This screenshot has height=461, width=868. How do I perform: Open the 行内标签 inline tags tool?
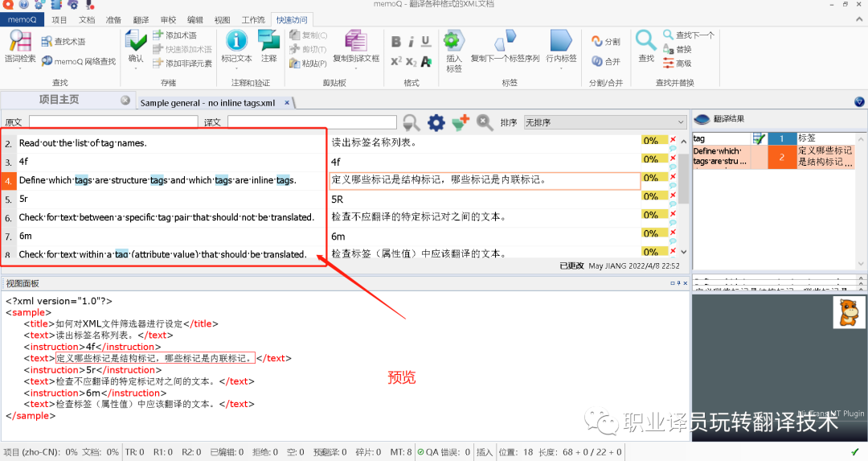(x=561, y=47)
